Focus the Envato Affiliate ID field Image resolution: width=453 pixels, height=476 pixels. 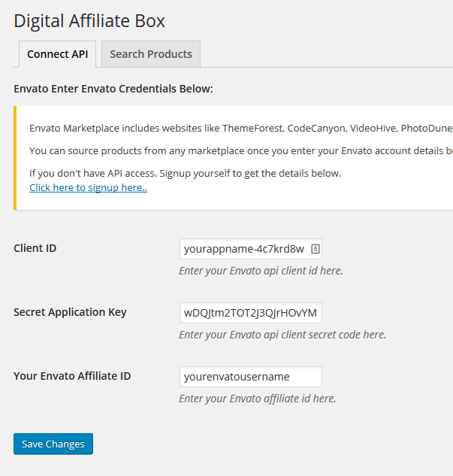pyautogui.click(x=250, y=377)
